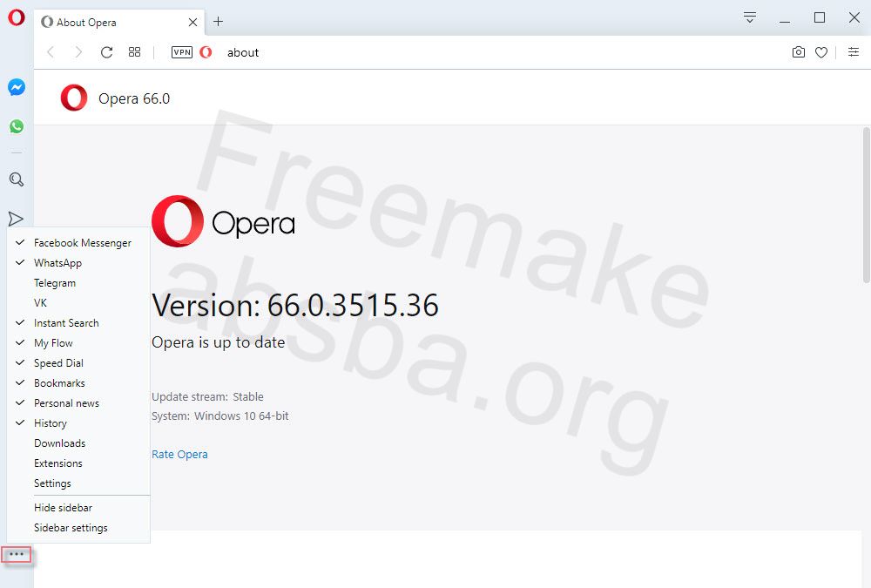Viewport: 871px width, 588px height.
Task: Click the Opera 66.0 header logo
Action: coord(74,98)
